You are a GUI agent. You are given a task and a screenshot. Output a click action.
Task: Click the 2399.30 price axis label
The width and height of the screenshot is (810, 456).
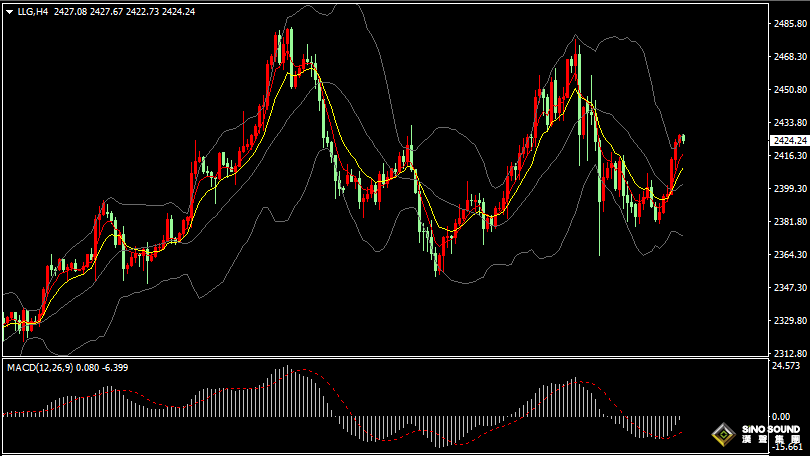tap(764, 188)
